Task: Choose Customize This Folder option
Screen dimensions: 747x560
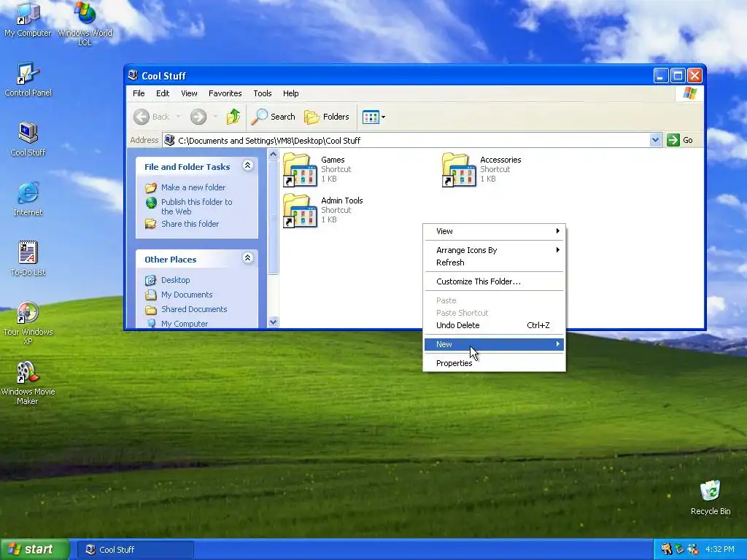Action: coord(494,281)
